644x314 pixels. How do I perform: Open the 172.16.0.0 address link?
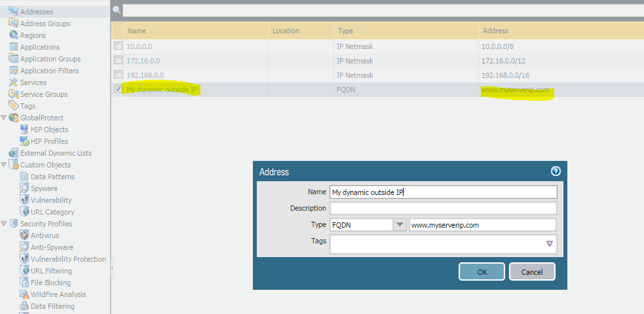(x=143, y=61)
